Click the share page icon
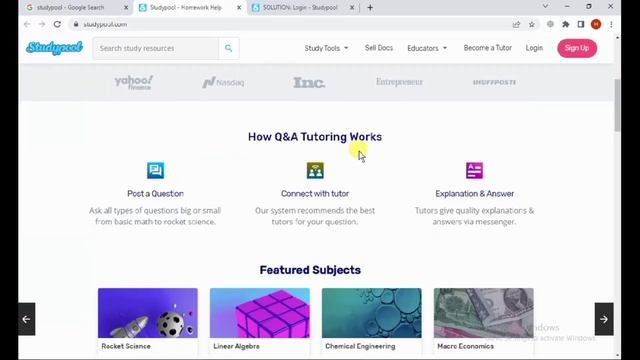Screen dimensions: 640x360 tap(516, 24)
